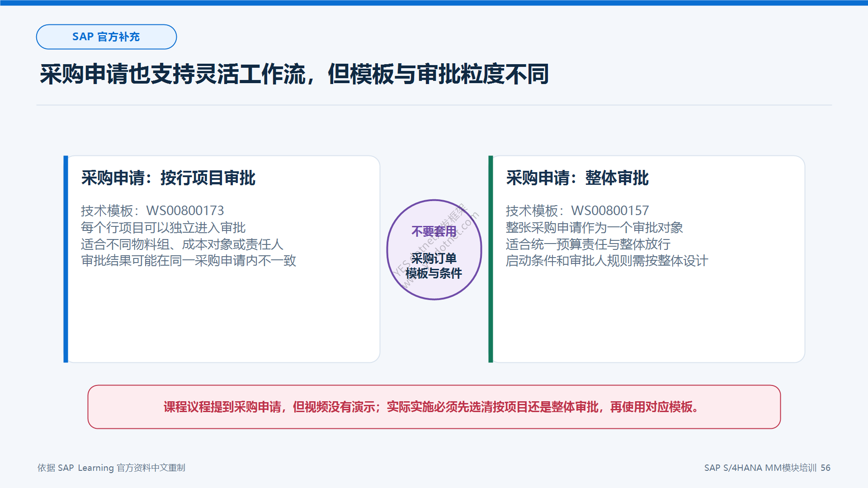This screenshot has width=868, height=488.
Task: Click the red warning note box
Action: [434, 407]
